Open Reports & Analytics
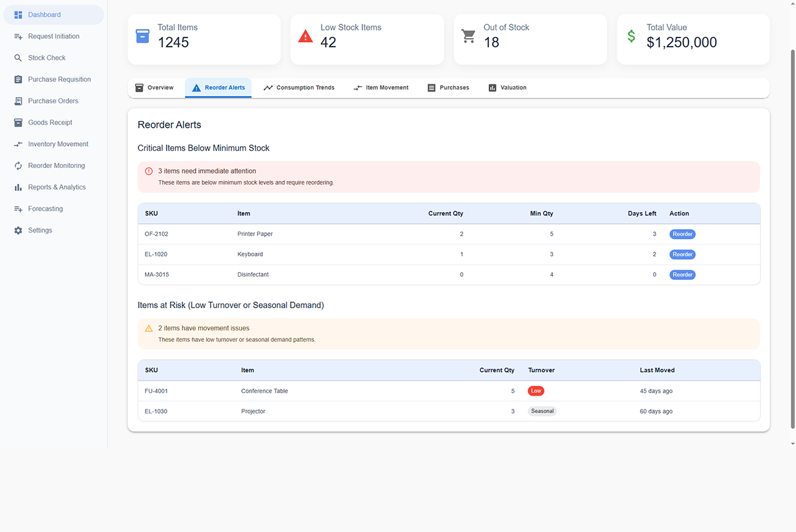 coord(54,188)
